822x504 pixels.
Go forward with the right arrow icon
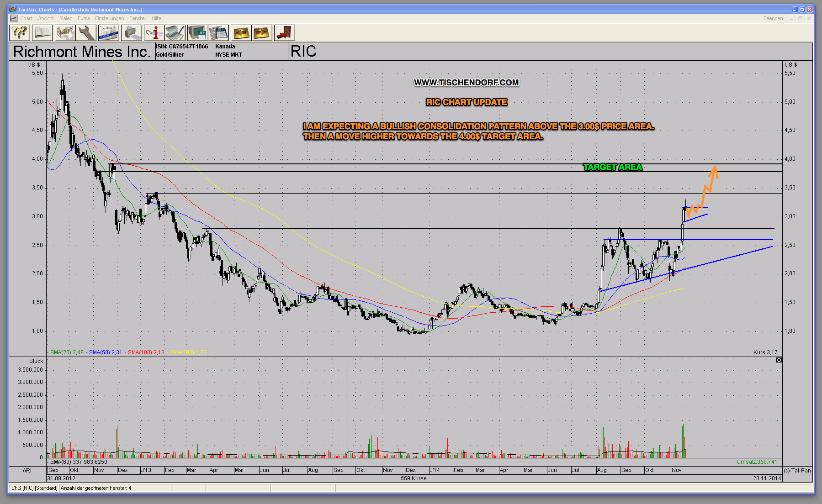(261, 33)
